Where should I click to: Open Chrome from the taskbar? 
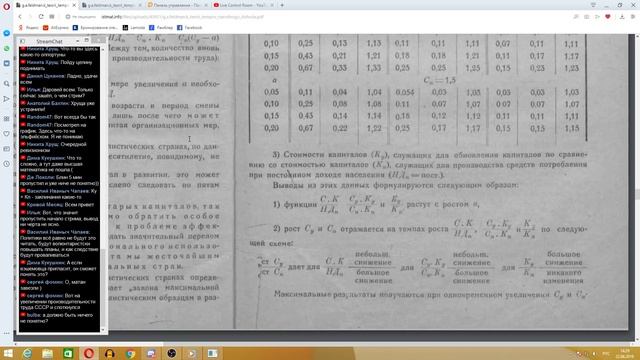pos(130,353)
